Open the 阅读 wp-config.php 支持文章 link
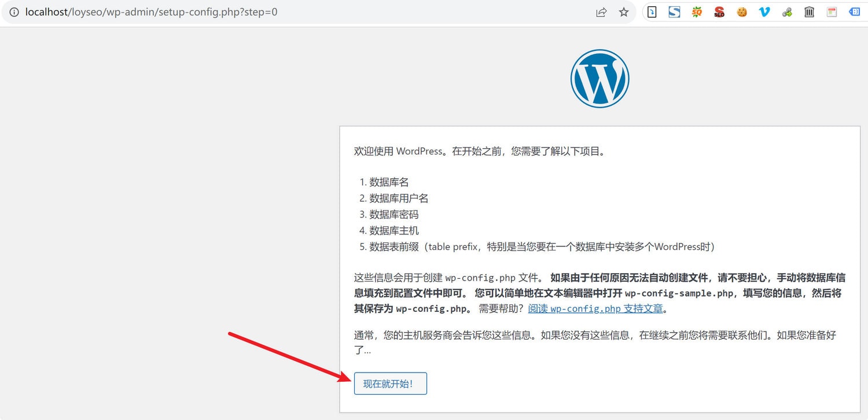This screenshot has width=868, height=420. click(x=595, y=308)
